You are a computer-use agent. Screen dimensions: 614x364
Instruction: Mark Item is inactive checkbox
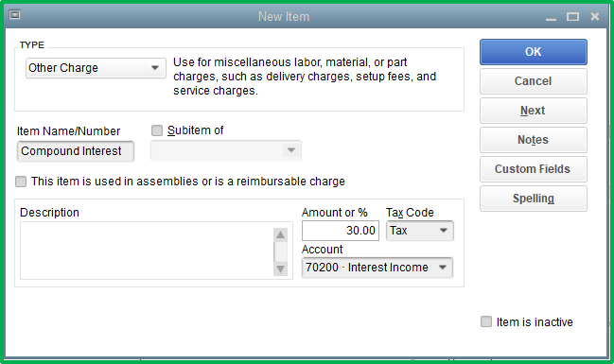click(x=486, y=321)
